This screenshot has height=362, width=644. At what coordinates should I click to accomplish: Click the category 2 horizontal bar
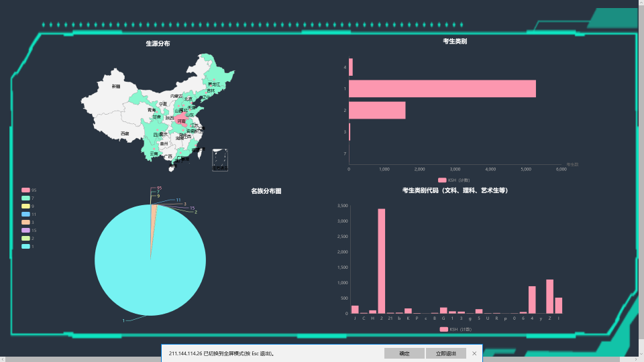[377, 110]
